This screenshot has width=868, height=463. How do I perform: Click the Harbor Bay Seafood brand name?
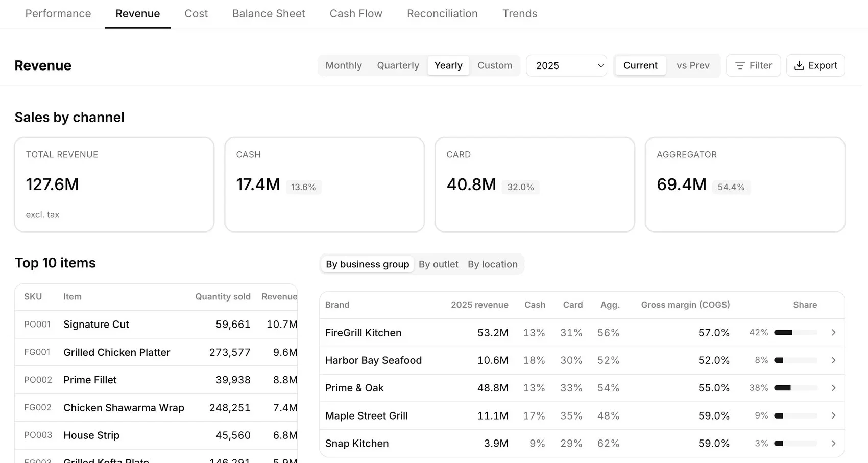[x=373, y=360]
